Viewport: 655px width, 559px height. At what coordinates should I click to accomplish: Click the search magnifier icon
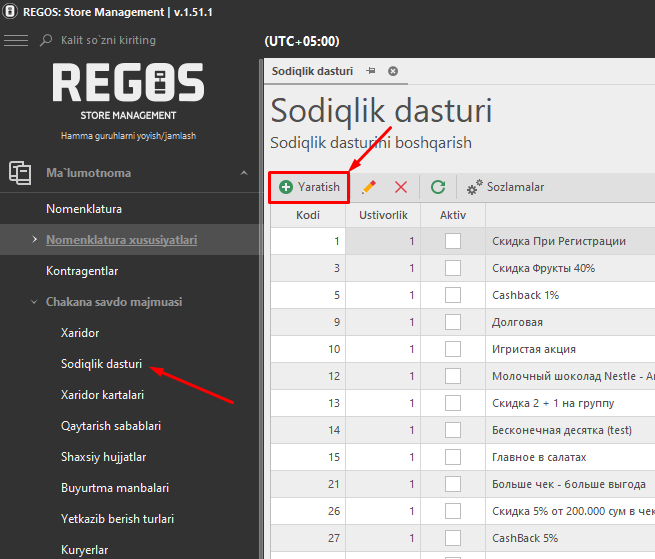[x=46, y=41]
